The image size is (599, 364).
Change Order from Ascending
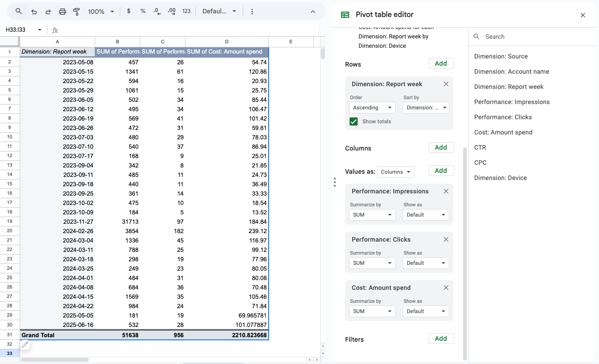pos(372,107)
